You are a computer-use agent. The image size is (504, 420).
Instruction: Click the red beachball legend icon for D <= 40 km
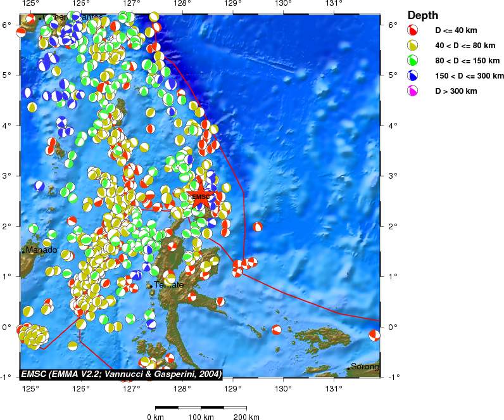413,30
